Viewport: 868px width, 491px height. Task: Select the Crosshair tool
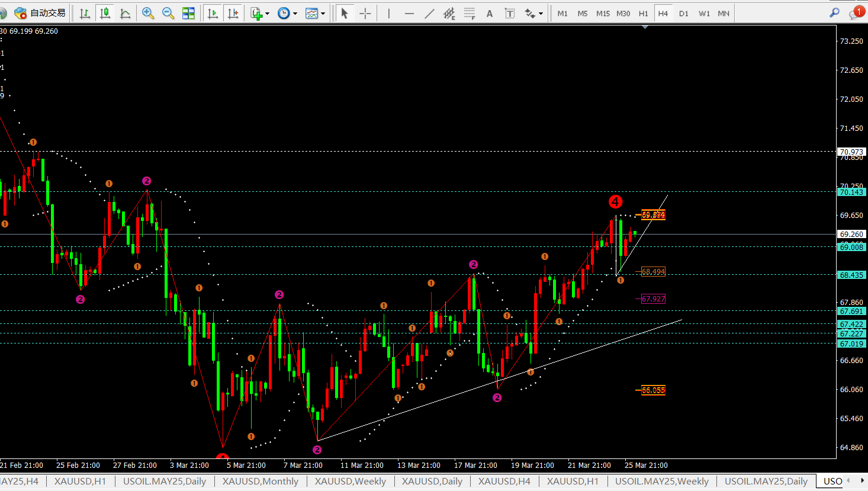point(365,13)
